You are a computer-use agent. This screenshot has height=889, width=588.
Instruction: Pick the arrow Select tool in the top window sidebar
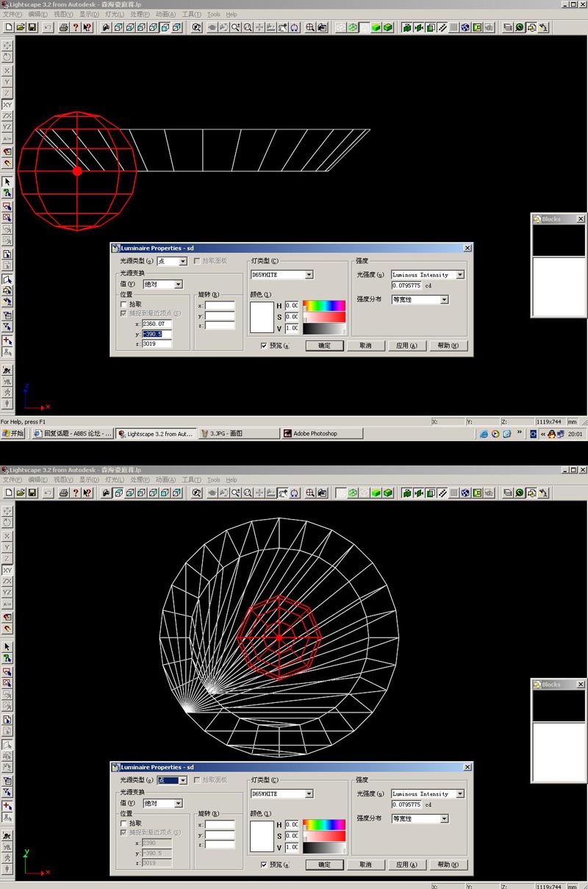(7, 182)
